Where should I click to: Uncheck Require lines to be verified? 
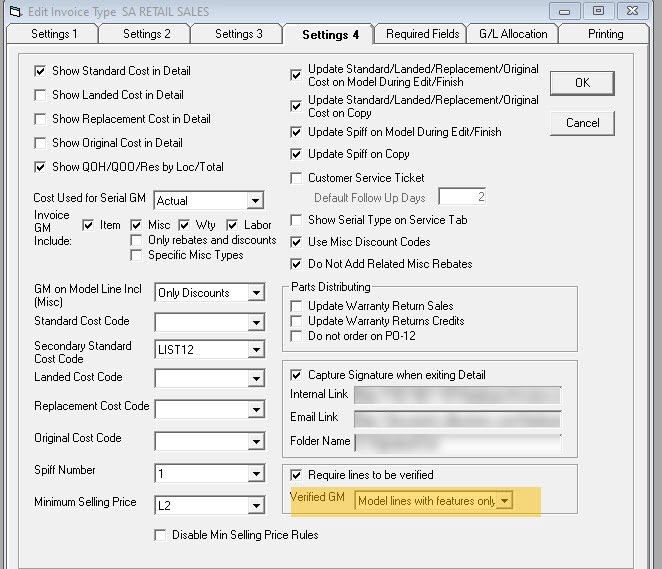(x=296, y=475)
